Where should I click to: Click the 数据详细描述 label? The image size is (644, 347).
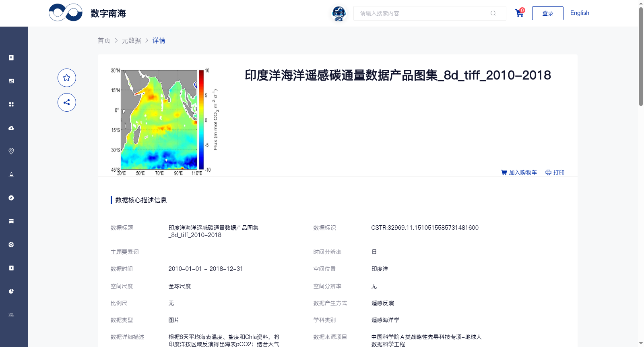tap(127, 337)
